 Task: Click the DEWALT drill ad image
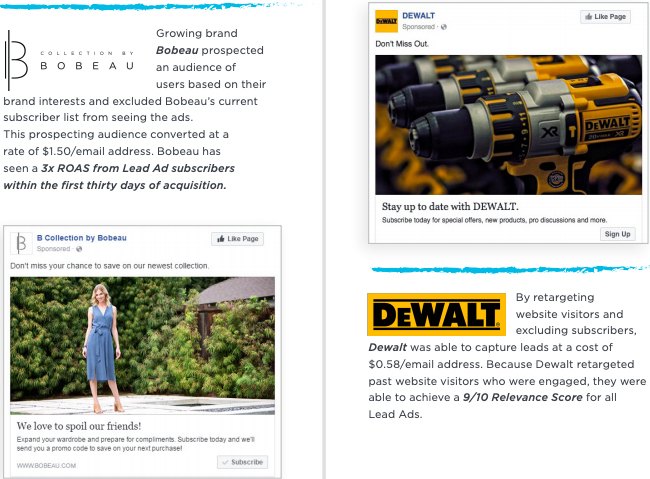click(508, 125)
